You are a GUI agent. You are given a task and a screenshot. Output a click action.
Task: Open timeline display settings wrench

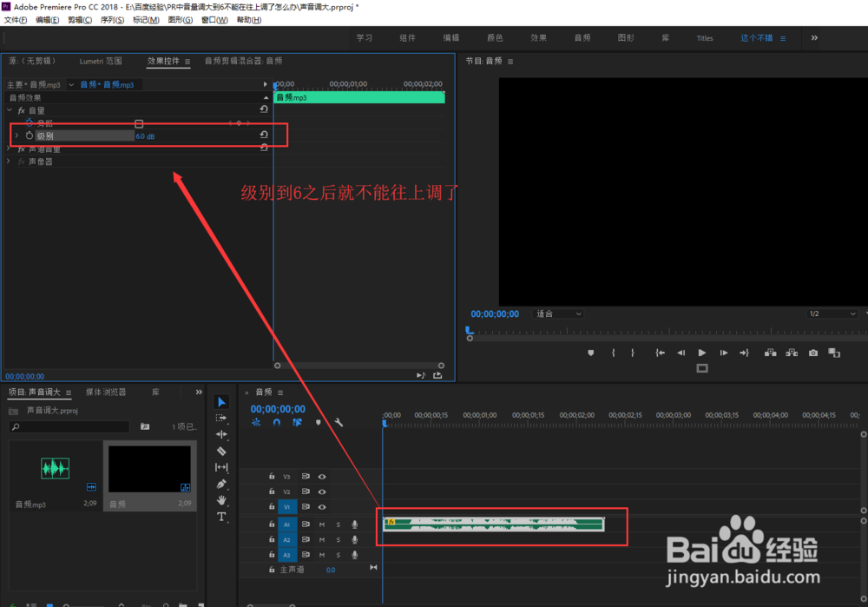339,423
